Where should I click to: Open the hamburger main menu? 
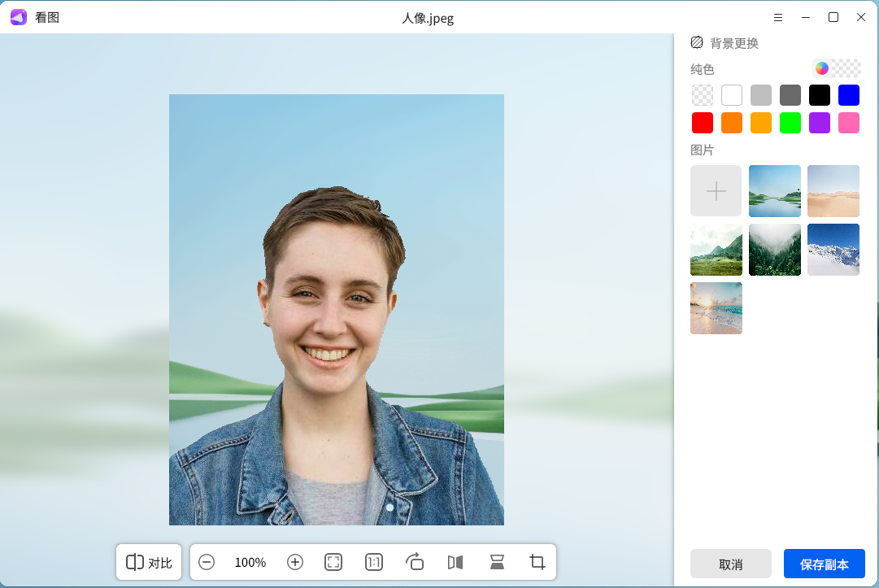tap(778, 17)
